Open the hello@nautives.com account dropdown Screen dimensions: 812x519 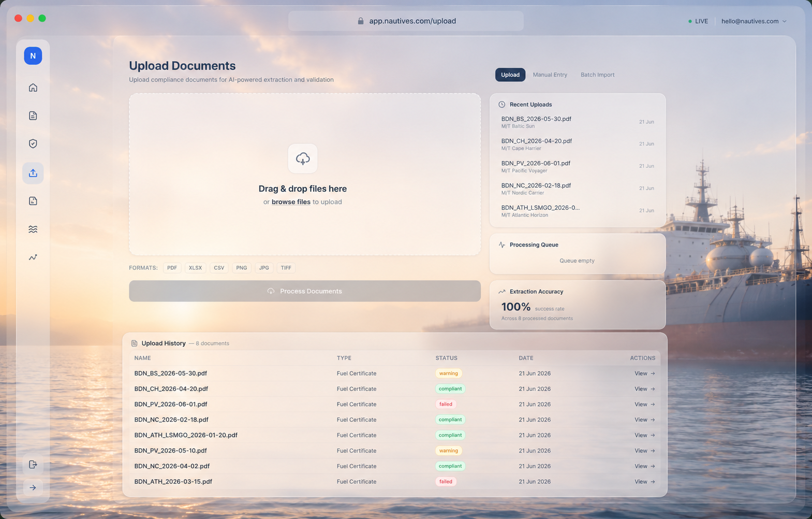tap(754, 21)
